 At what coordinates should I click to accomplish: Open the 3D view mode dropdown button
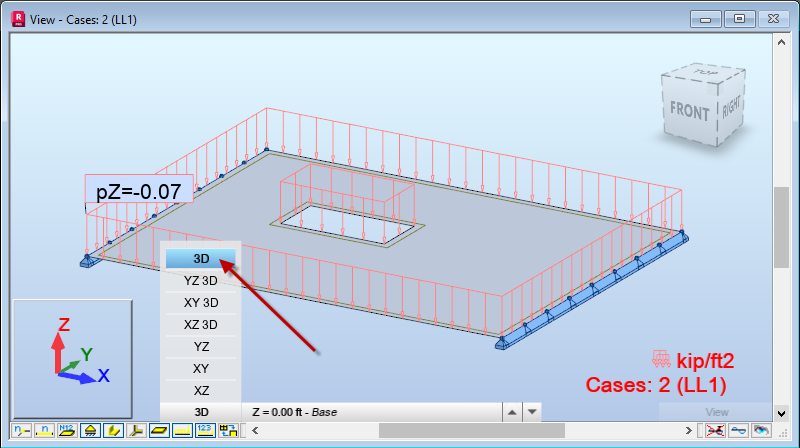pyautogui.click(x=201, y=412)
